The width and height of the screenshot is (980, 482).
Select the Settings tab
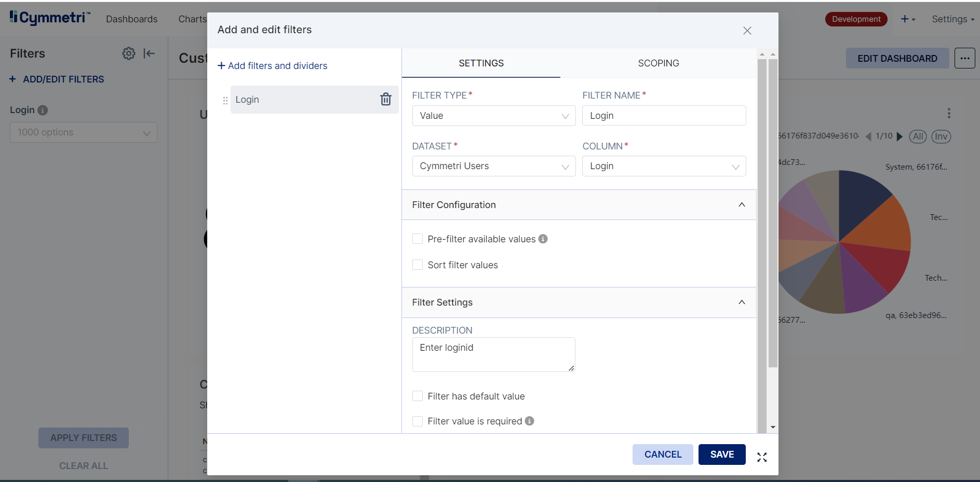point(481,63)
